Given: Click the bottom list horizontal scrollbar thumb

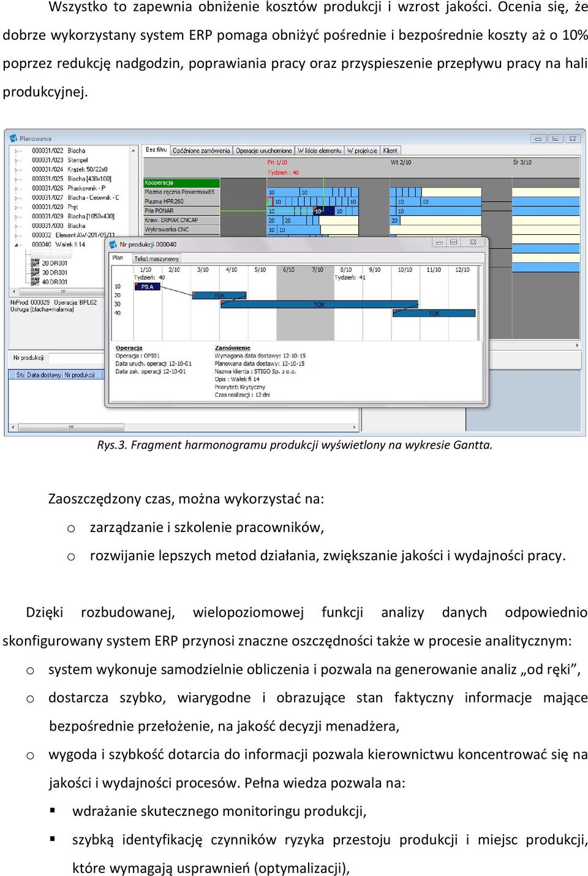Looking at the screenshot, I should (x=70, y=427).
